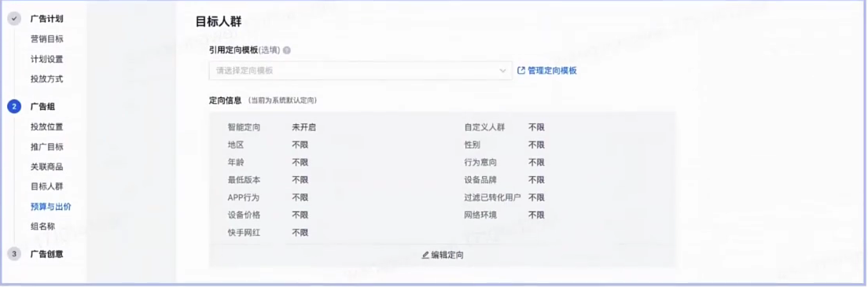Screen dimensions: 868x287
Task: Click the 快手网红 row label
Action: tap(244, 233)
